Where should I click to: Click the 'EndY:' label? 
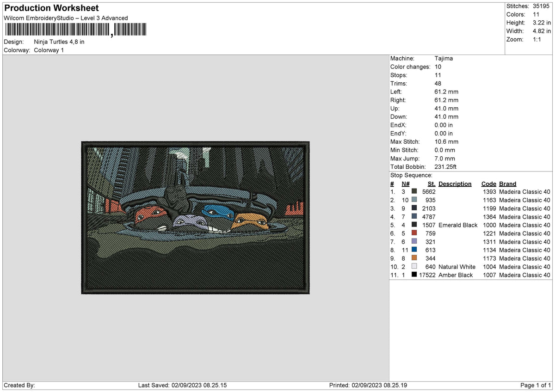click(x=399, y=133)
